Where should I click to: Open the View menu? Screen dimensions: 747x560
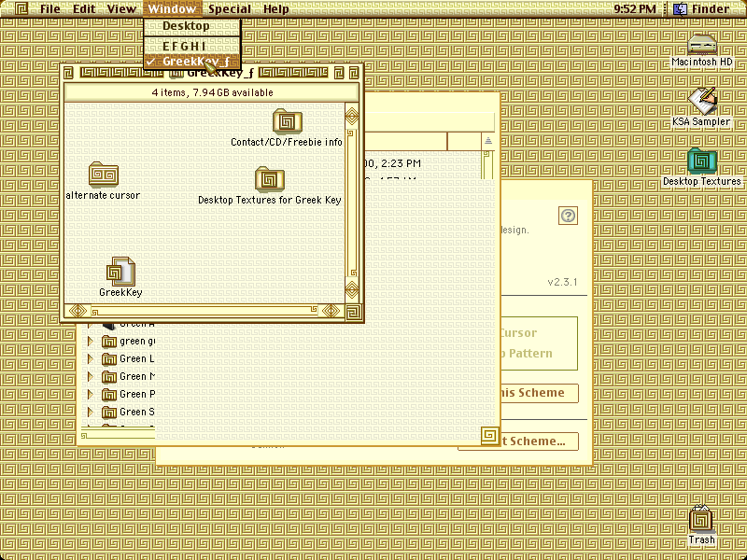click(x=121, y=9)
